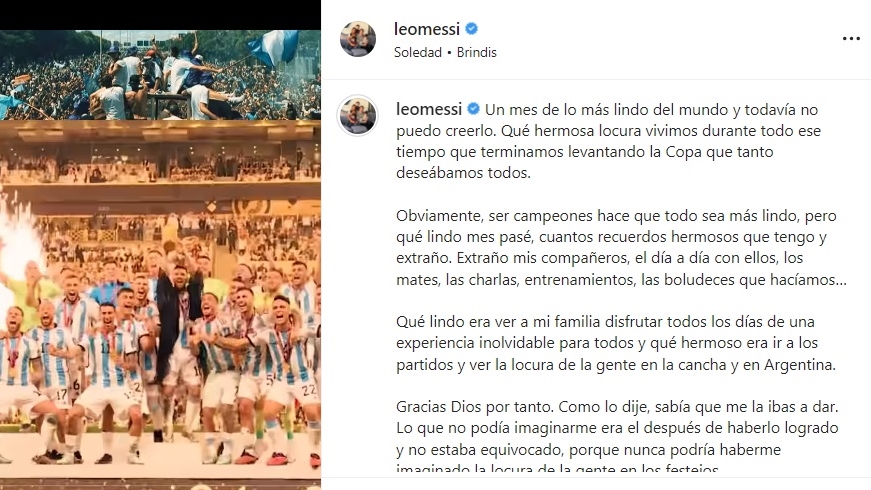Click the verified badge beside header leomessi
This screenshot has height=490, width=871.
point(472,28)
